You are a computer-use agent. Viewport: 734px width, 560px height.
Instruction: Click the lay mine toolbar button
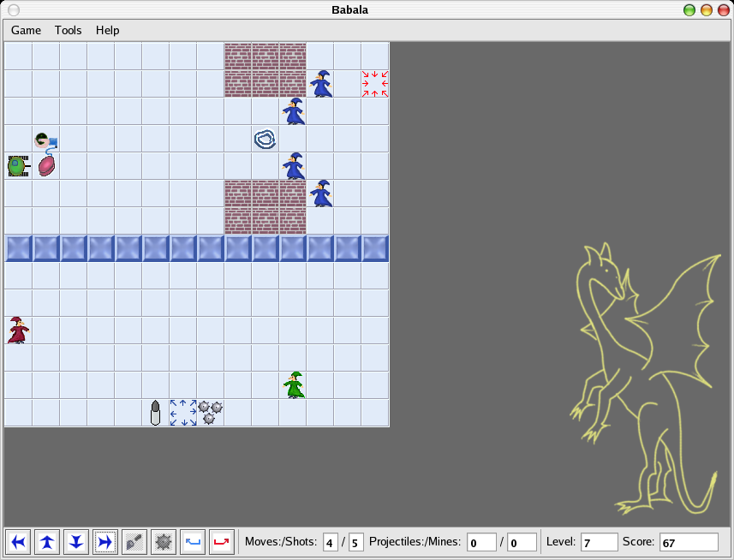tap(163, 542)
